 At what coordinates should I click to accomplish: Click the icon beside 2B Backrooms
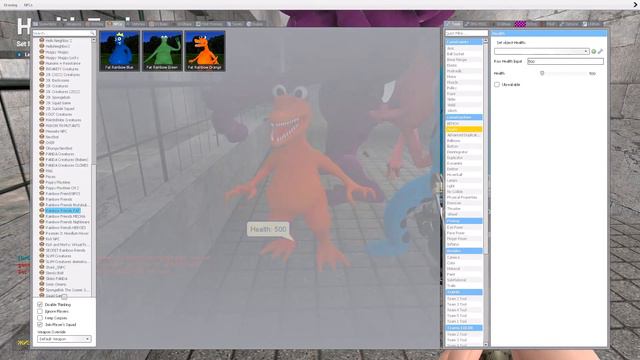(x=42, y=80)
